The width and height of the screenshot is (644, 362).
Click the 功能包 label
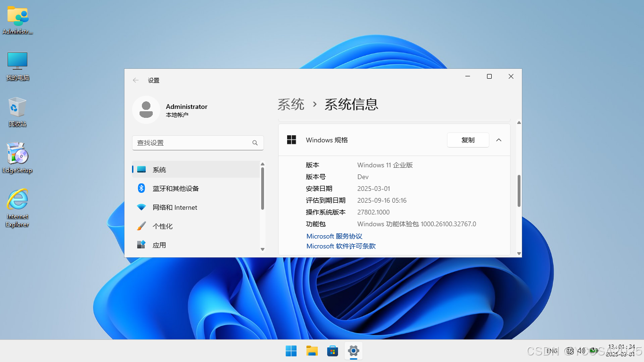pyautogui.click(x=316, y=224)
